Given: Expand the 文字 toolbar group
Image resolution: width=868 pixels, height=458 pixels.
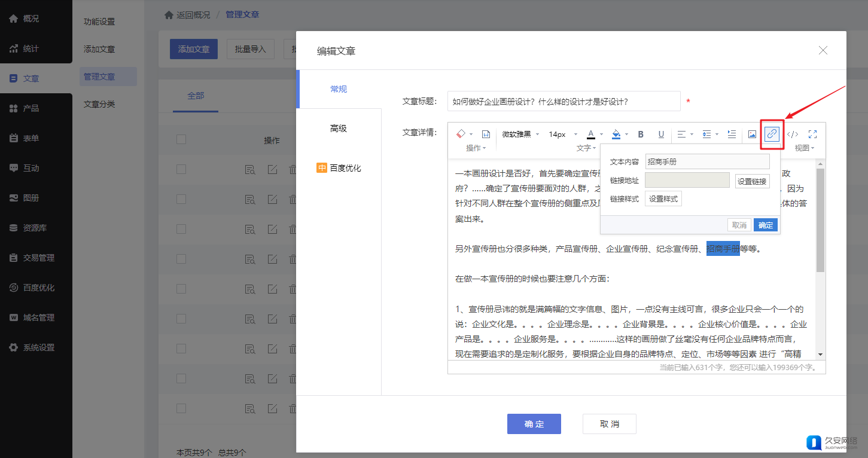Looking at the screenshot, I should point(587,148).
